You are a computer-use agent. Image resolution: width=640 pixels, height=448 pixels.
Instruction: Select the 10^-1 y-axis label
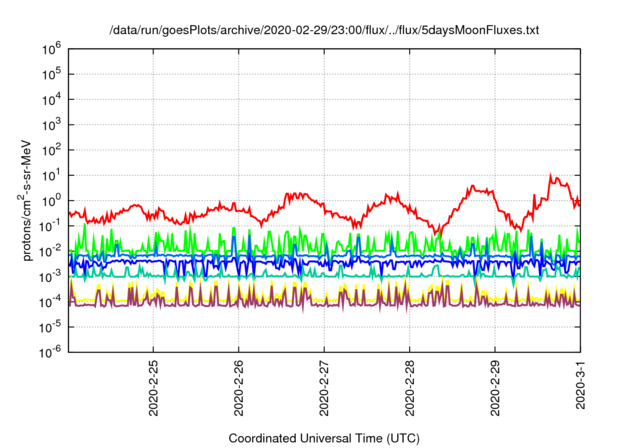pos(51,226)
